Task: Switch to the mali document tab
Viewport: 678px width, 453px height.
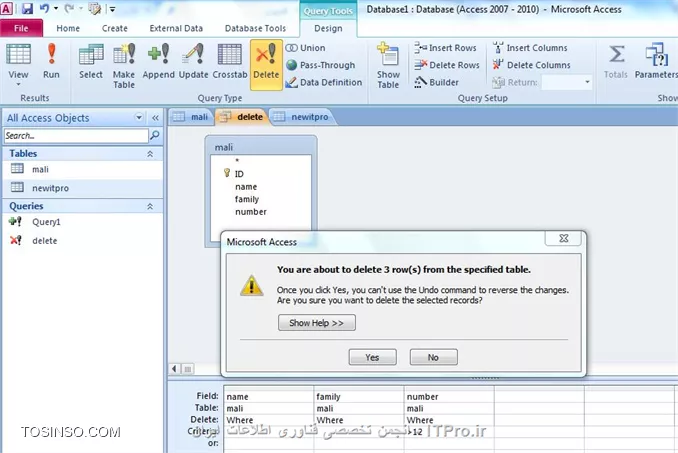Action: click(x=192, y=117)
